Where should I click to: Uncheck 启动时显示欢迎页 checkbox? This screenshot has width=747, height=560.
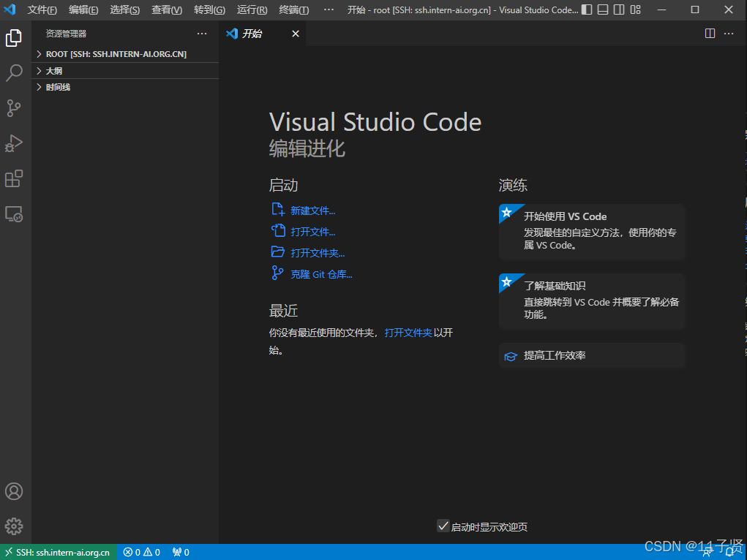tap(443, 526)
